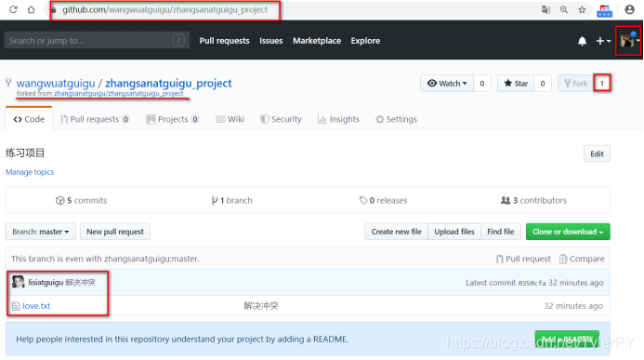
Task: Switch to the Pull requests tab
Action: coord(95,119)
